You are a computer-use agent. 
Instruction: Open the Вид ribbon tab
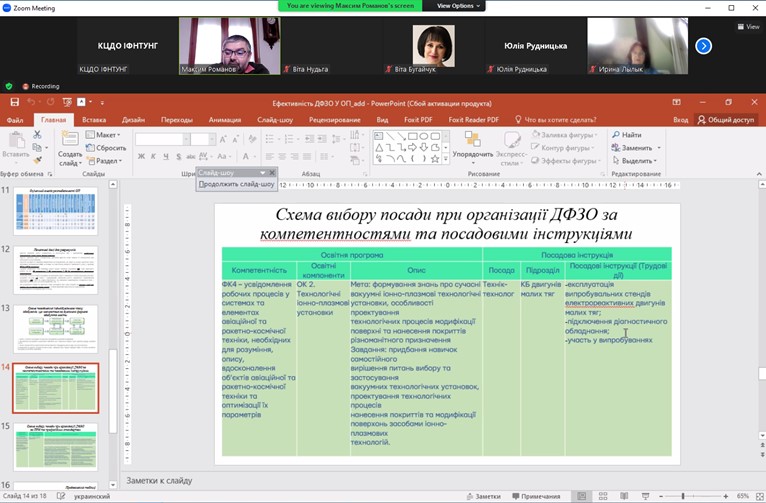click(382, 120)
